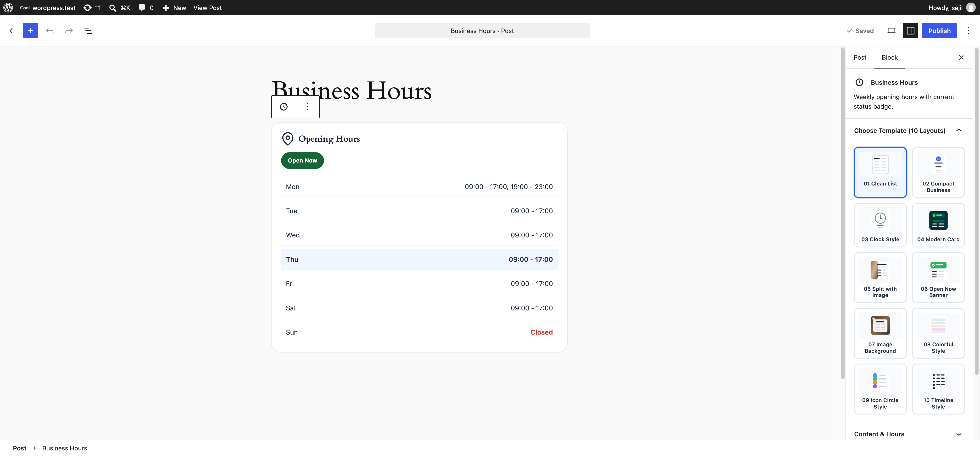Image resolution: width=980 pixels, height=471 pixels.
Task: Collapse the Choose Template panel
Action: 909,130
